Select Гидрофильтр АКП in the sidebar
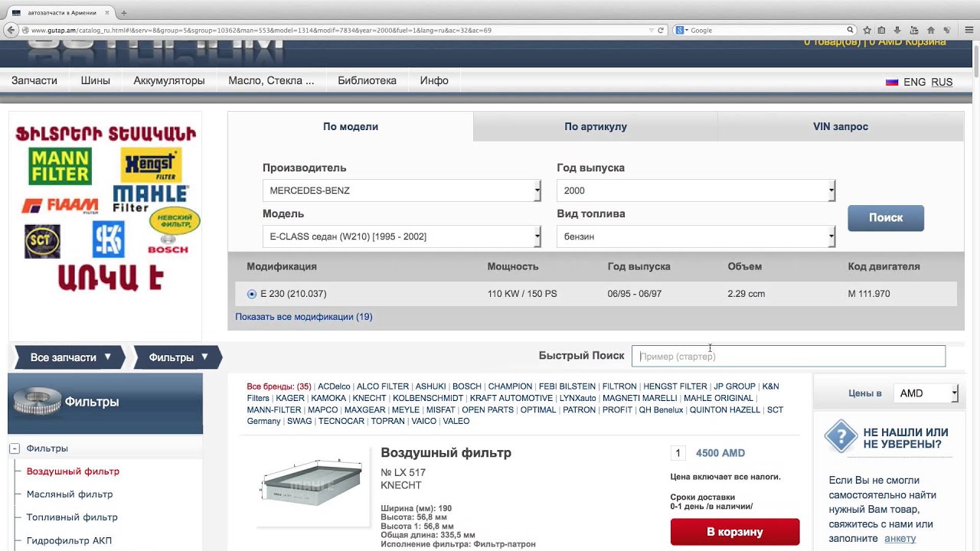The image size is (980, 551). tap(69, 540)
